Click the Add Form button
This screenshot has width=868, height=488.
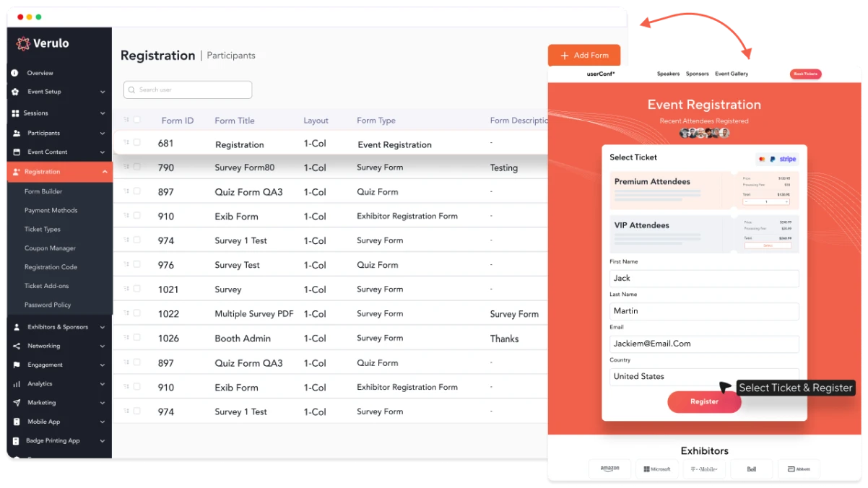coord(583,56)
